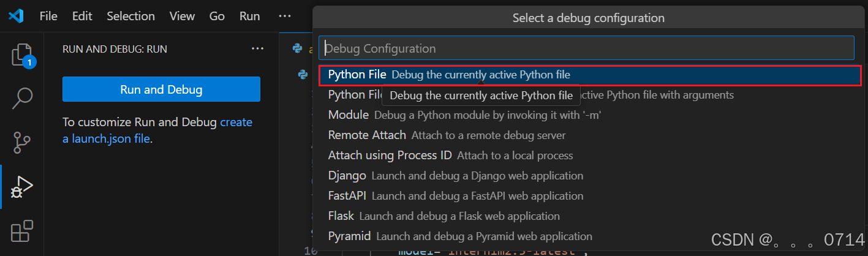Select Attach using Process ID option

point(590,156)
